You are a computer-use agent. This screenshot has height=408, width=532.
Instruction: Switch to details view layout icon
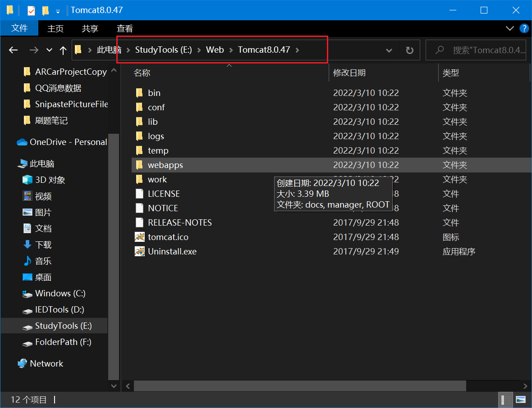(506, 400)
